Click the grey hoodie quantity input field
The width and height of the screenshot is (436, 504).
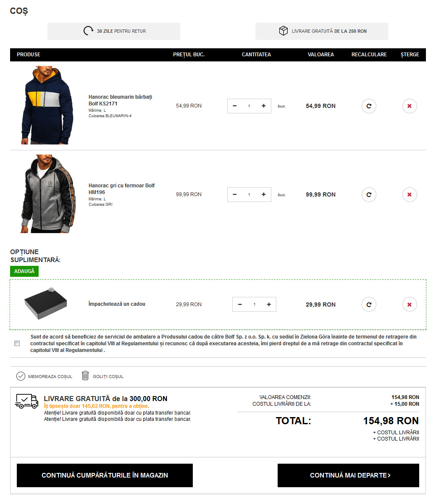pyautogui.click(x=249, y=194)
